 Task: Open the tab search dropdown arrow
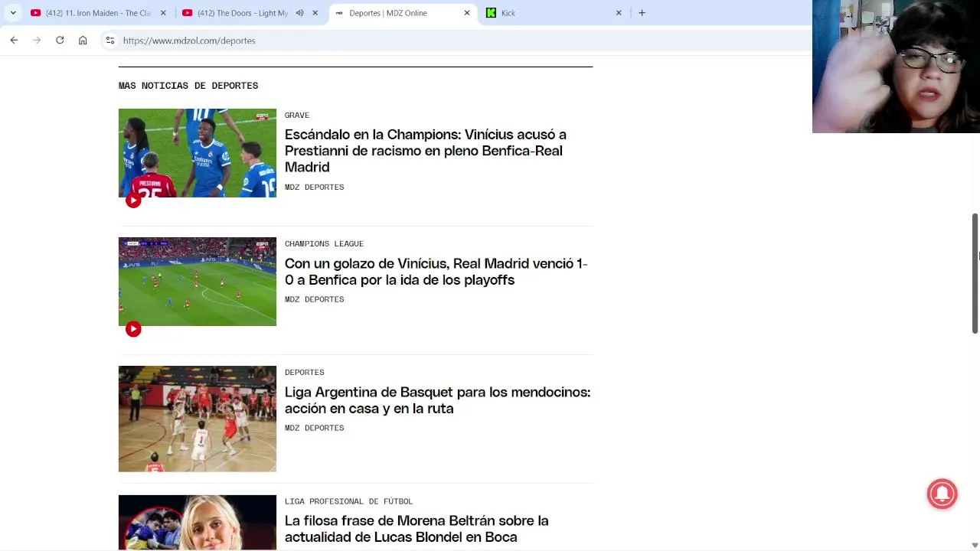coord(13,13)
